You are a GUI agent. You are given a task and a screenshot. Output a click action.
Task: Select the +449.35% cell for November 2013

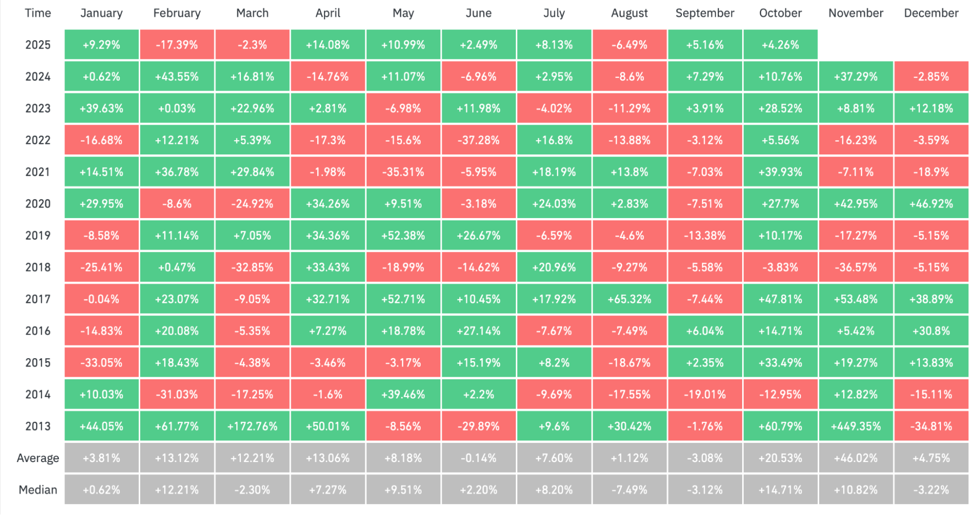click(x=855, y=426)
